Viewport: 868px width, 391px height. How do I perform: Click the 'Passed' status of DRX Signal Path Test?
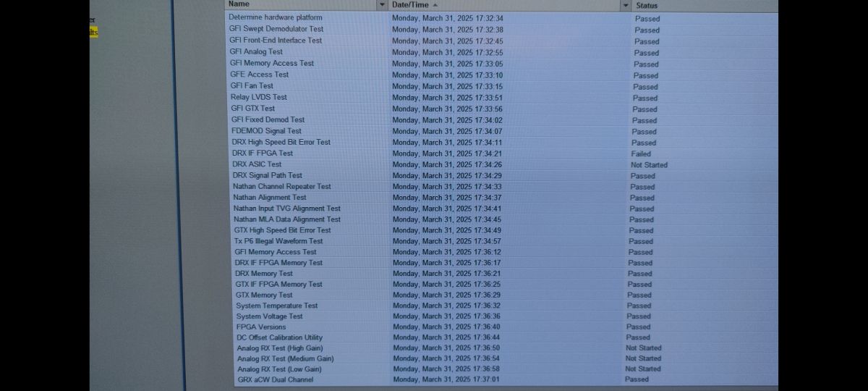643,176
